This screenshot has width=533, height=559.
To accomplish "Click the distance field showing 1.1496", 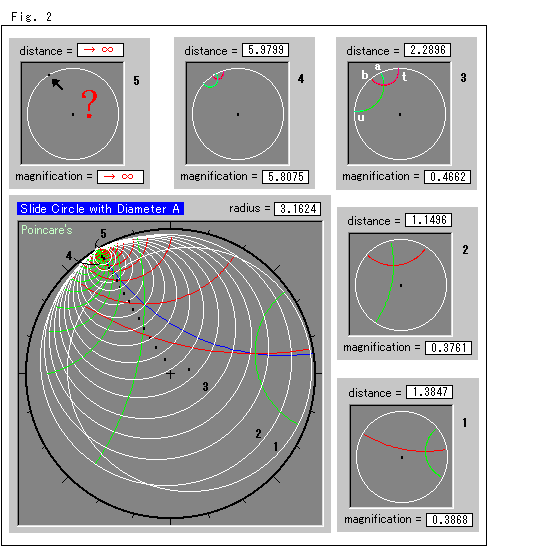I will click(429, 220).
